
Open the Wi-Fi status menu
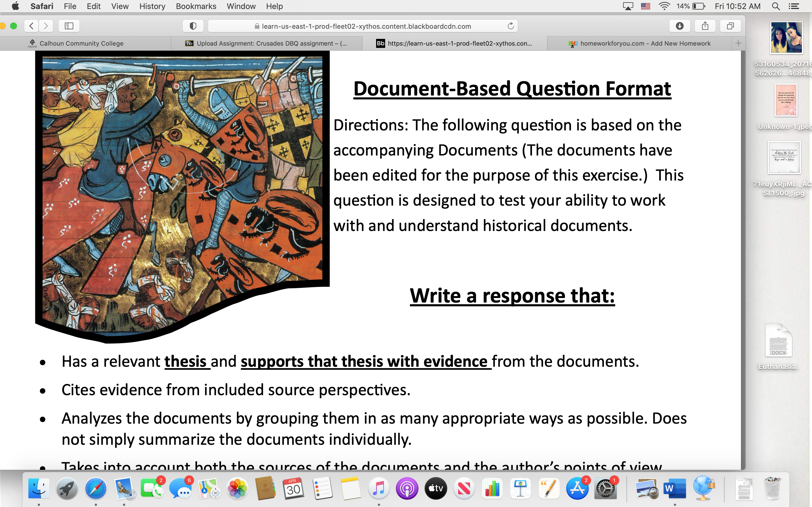click(664, 6)
